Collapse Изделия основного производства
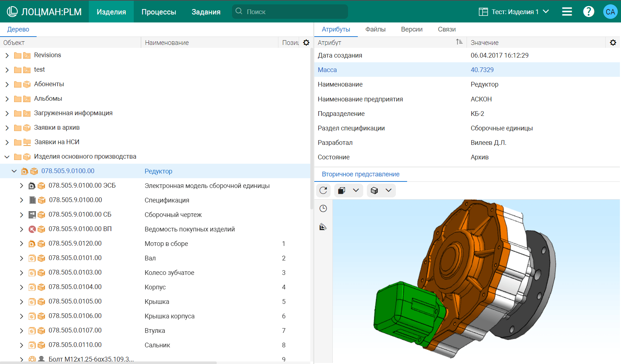 pyautogui.click(x=7, y=157)
